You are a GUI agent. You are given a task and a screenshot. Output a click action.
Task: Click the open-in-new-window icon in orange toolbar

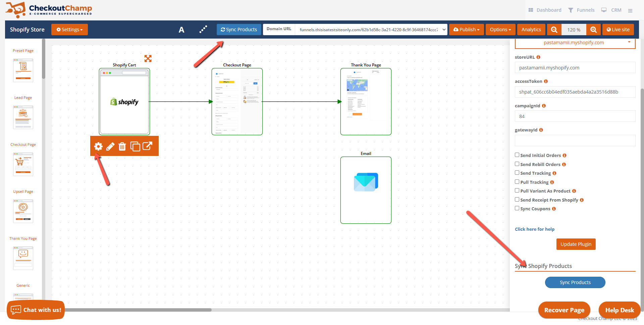(147, 146)
